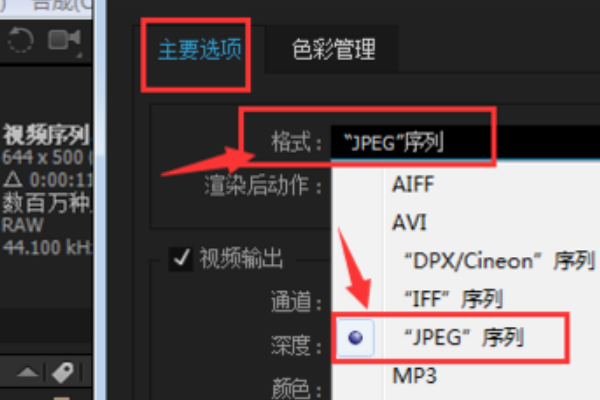Choose AVI from the format list
Viewport: 600px width, 400px height.
click(409, 222)
